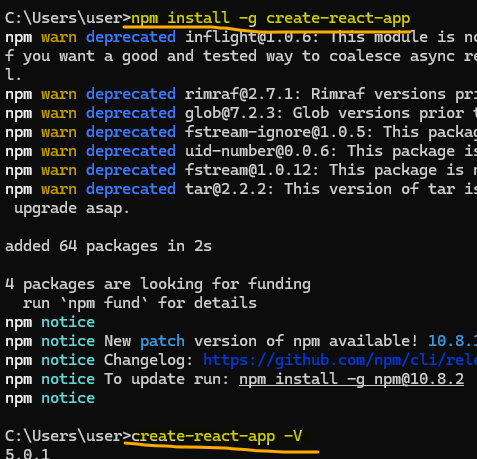Click the second 'C:\Users\user>' prompt at the bottom

[68, 436]
